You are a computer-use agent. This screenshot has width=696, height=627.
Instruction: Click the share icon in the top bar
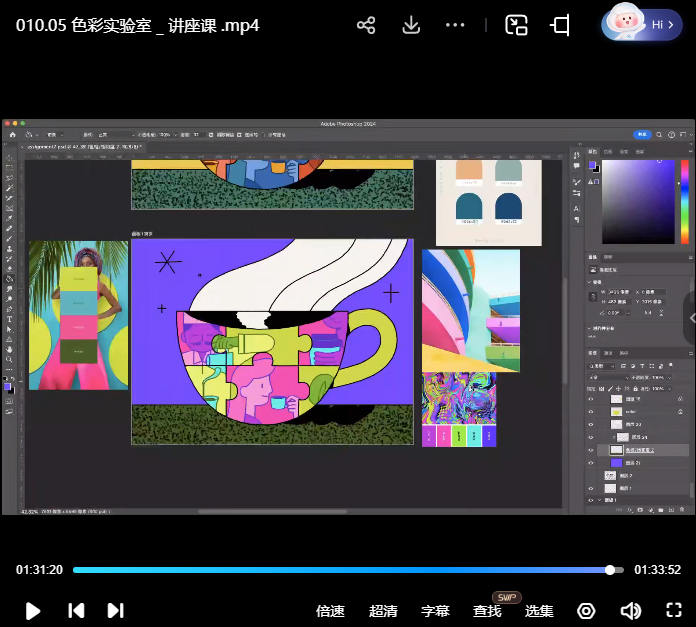[x=366, y=25]
